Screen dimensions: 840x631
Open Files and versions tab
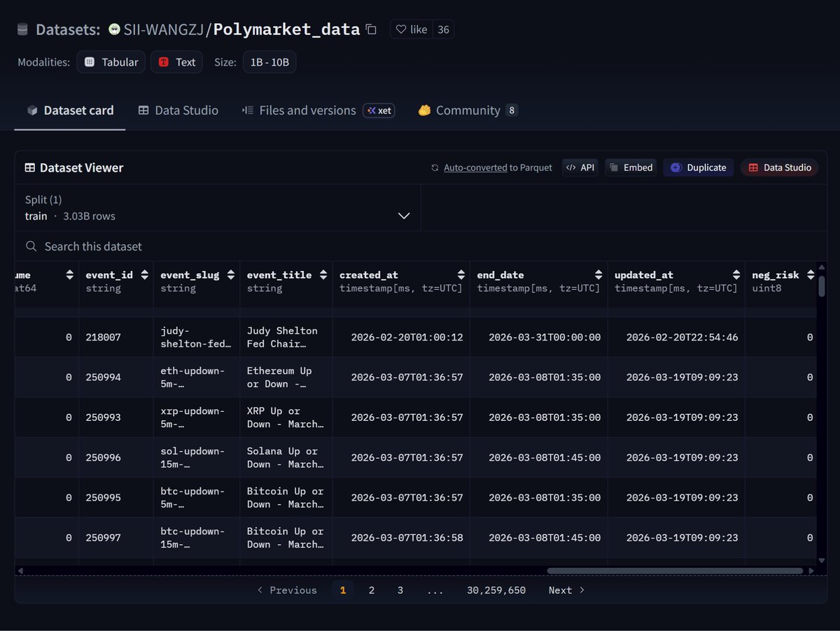point(299,110)
